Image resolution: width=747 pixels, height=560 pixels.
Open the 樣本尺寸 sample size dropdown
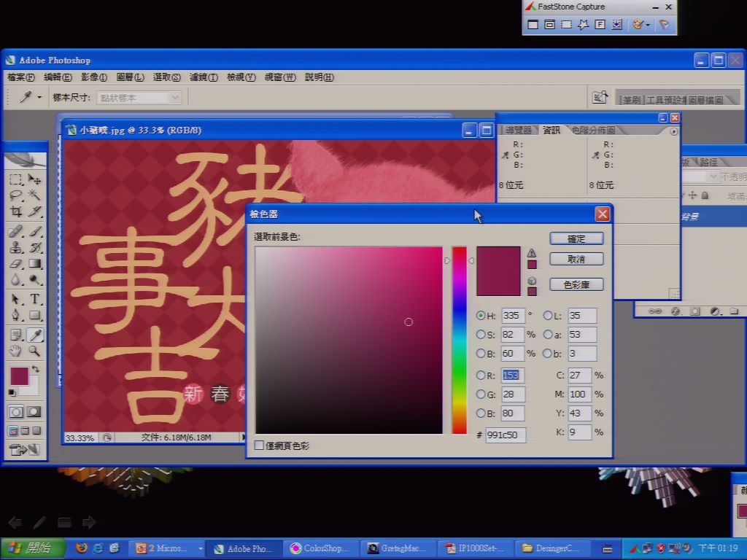(139, 98)
